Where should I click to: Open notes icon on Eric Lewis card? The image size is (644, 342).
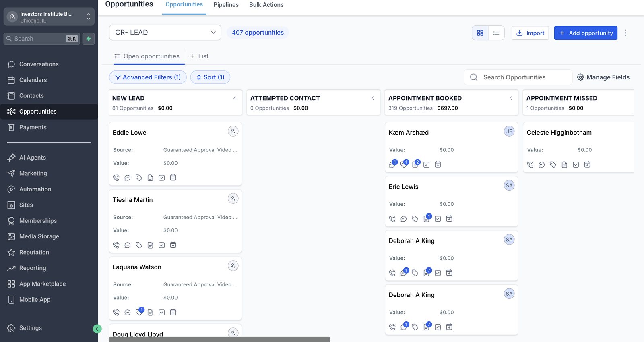pos(427,218)
